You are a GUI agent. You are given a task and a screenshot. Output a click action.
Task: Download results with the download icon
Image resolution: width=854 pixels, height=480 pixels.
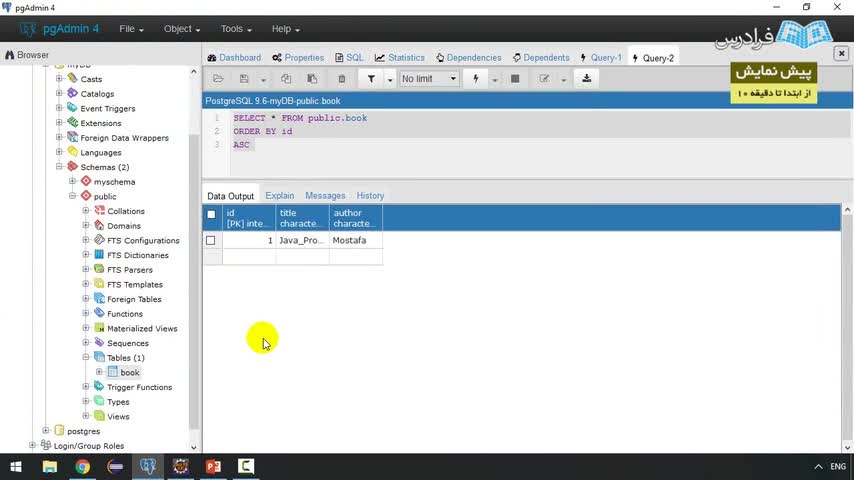[x=587, y=79]
